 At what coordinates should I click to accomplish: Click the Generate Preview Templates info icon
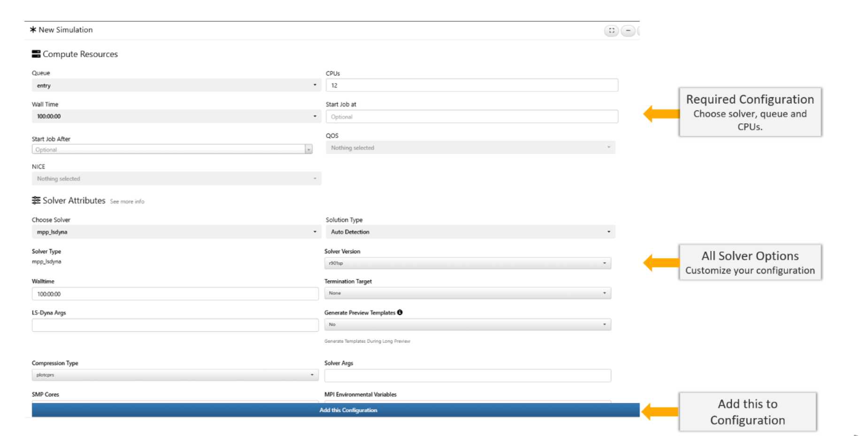click(x=400, y=313)
